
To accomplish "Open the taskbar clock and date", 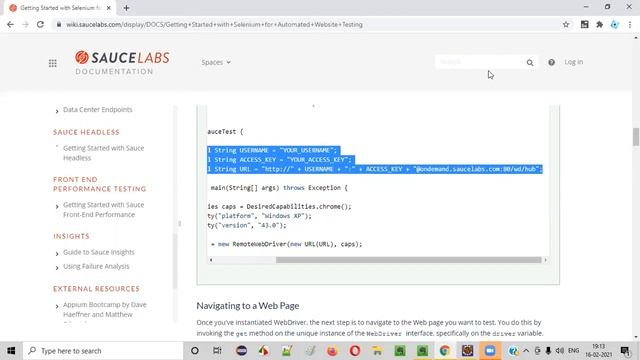I will 598,351.
